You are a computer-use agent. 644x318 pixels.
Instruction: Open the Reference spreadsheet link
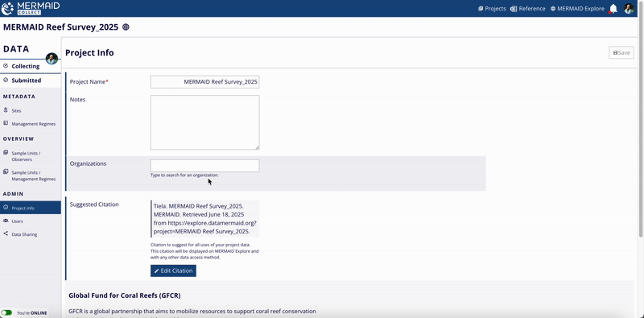click(x=528, y=9)
